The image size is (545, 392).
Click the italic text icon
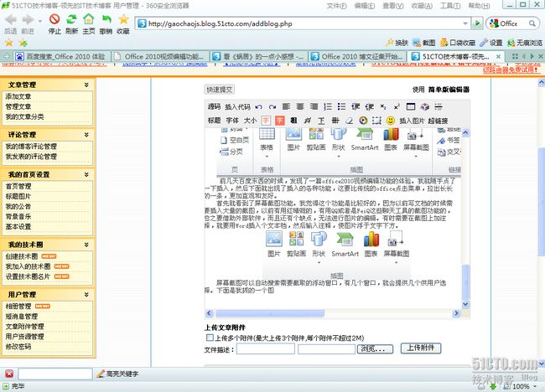tap(307, 121)
